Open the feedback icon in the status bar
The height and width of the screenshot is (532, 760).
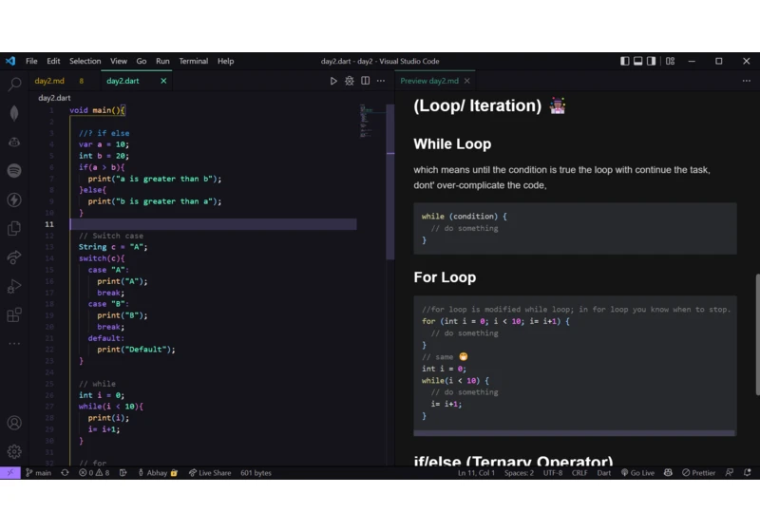click(x=730, y=473)
